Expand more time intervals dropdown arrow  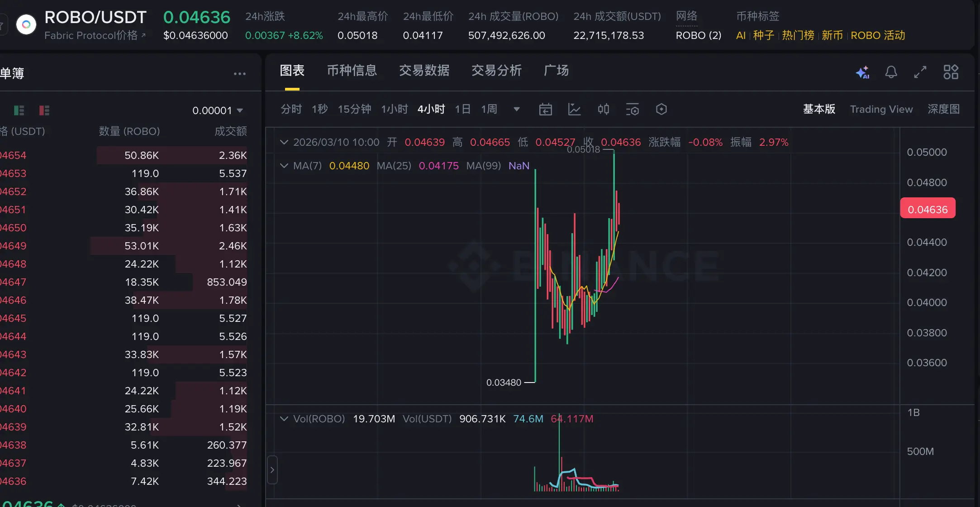coord(517,110)
